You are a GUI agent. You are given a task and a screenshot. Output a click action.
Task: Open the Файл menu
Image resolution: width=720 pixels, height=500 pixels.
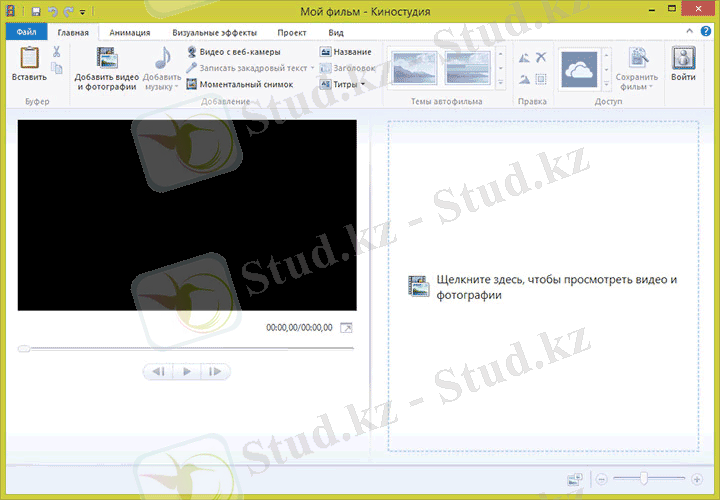(27, 32)
